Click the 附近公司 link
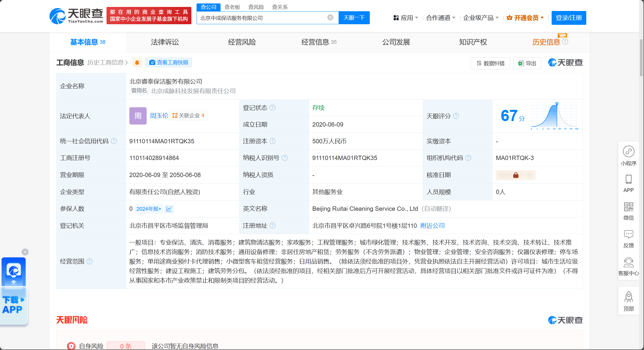Viewport: 644px width, 350px height. click(x=432, y=225)
